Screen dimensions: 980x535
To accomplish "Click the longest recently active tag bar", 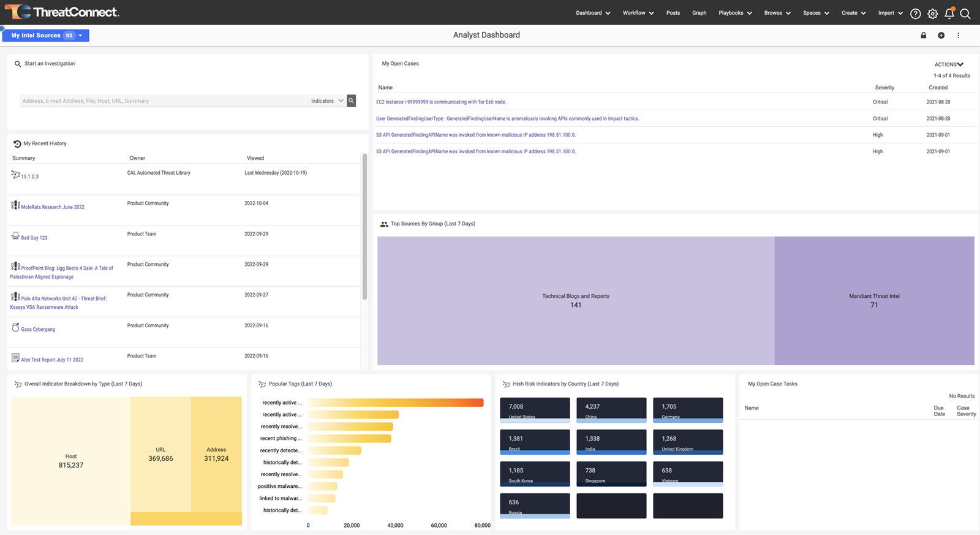I will 396,403.
